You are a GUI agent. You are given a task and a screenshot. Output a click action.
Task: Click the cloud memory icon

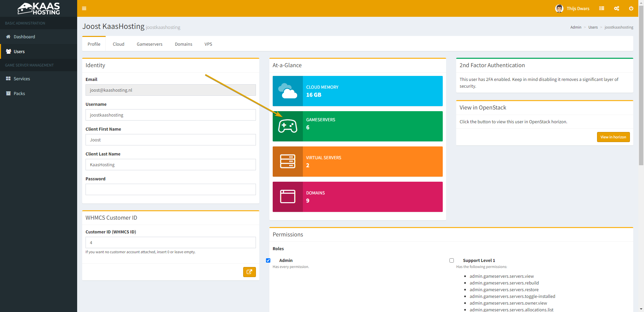pyautogui.click(x=287, y=91)
